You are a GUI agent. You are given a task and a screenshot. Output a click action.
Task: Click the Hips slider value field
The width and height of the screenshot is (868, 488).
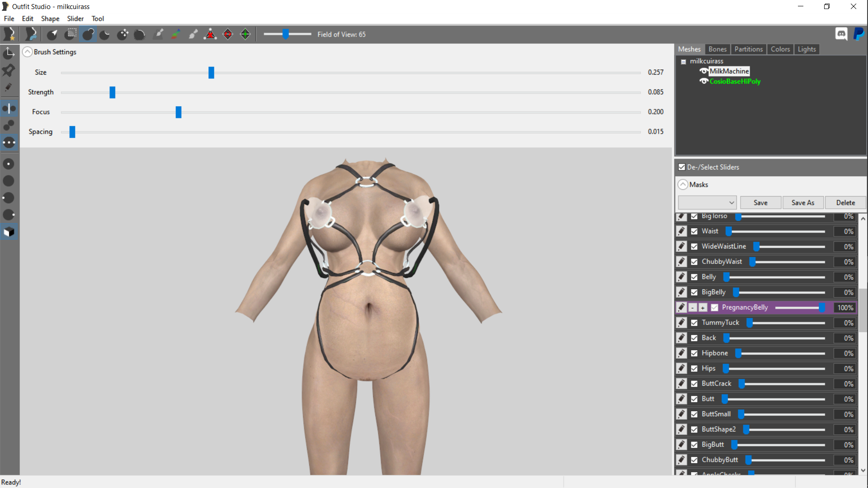[x=844, y=369]
